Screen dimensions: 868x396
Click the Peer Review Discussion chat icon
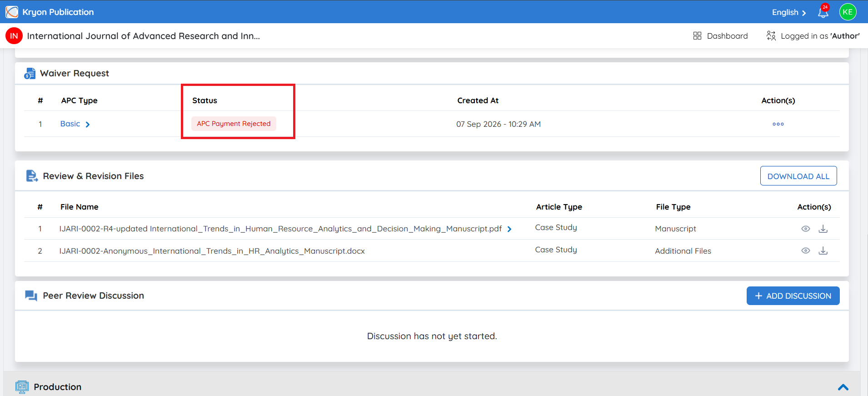pos(31,296)
